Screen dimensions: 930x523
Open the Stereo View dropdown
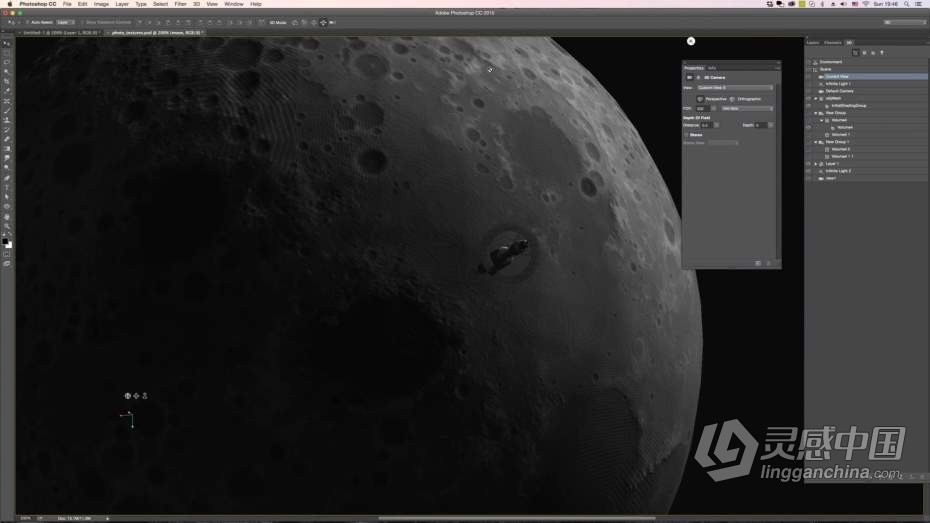pos(723,143)
